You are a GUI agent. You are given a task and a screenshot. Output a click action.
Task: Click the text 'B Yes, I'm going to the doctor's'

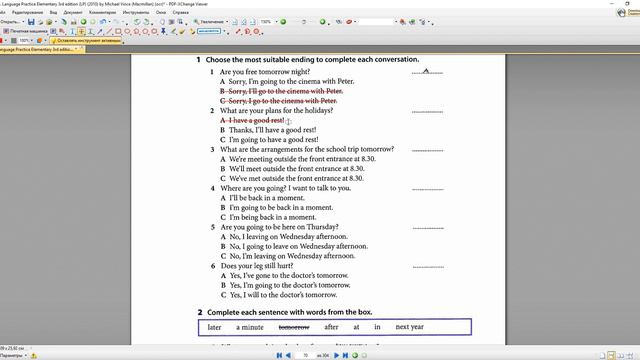click(286, 285)
